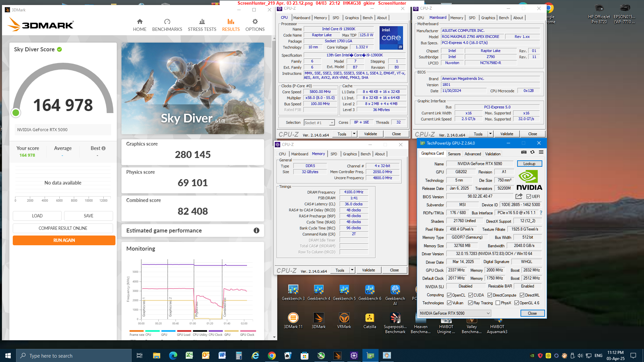Switch to the Advanced tab in GPU-Z

[x=473, y=154]
